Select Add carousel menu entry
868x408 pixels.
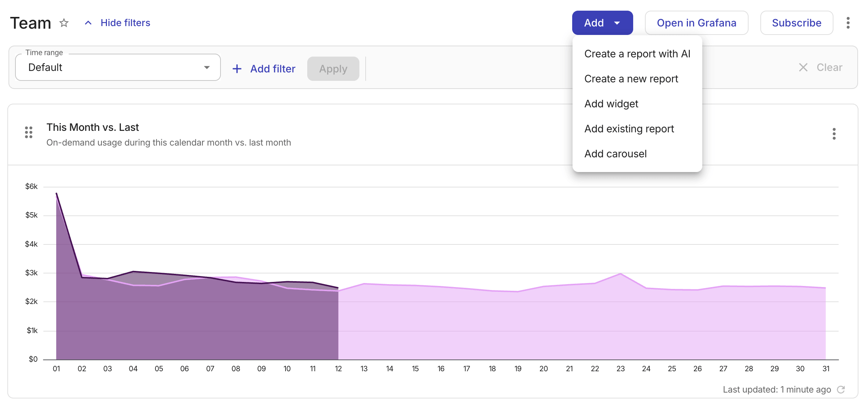[637, 154]
